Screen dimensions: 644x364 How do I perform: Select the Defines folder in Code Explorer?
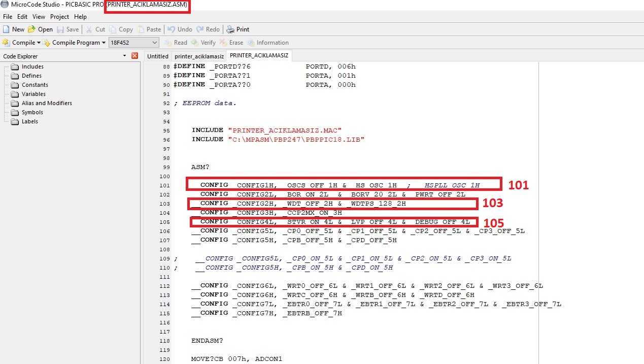pos(31,76)
